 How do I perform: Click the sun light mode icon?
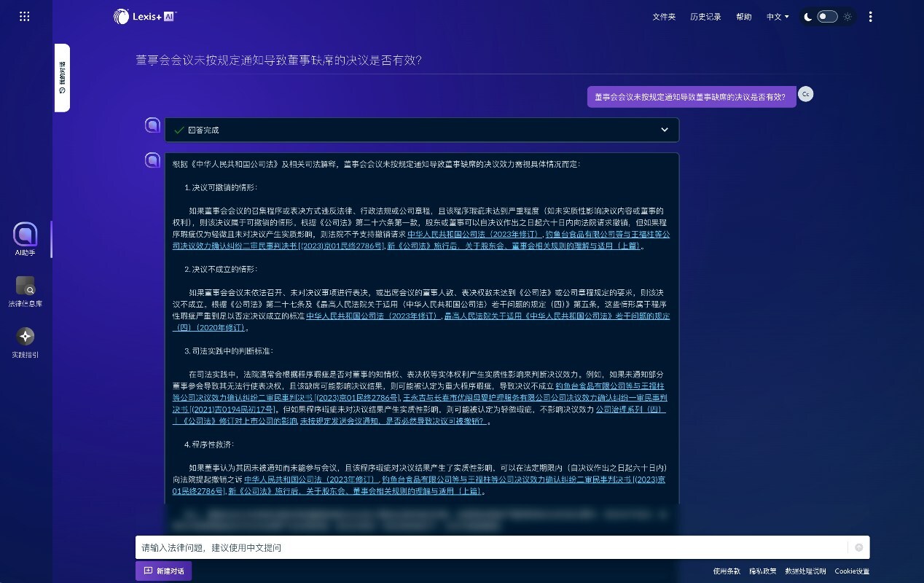click(847, 16)
